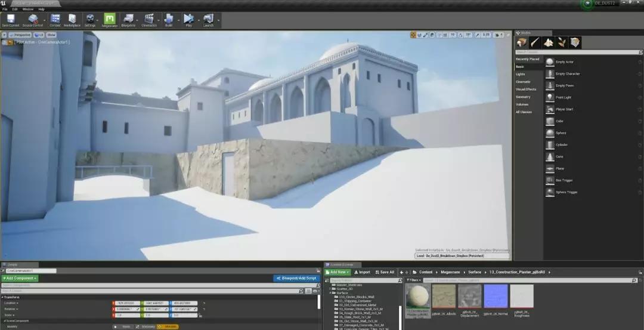Open the Add New dropdown

coord(338,272)
